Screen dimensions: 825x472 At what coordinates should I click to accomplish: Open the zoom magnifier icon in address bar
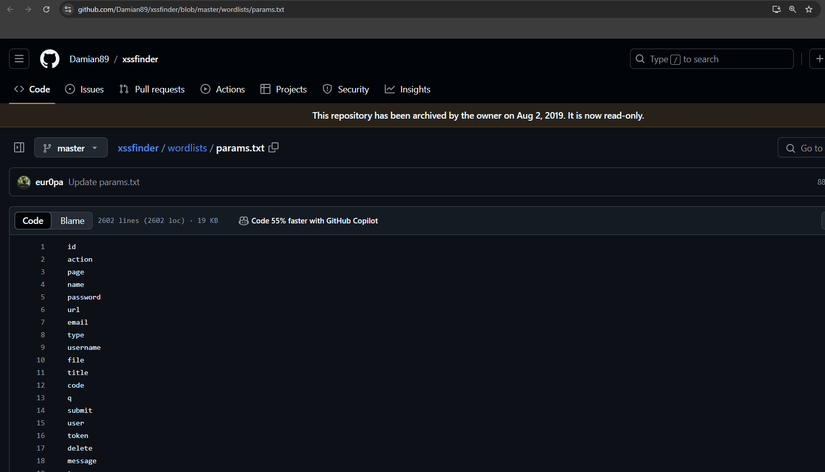[x=792, y=9]
